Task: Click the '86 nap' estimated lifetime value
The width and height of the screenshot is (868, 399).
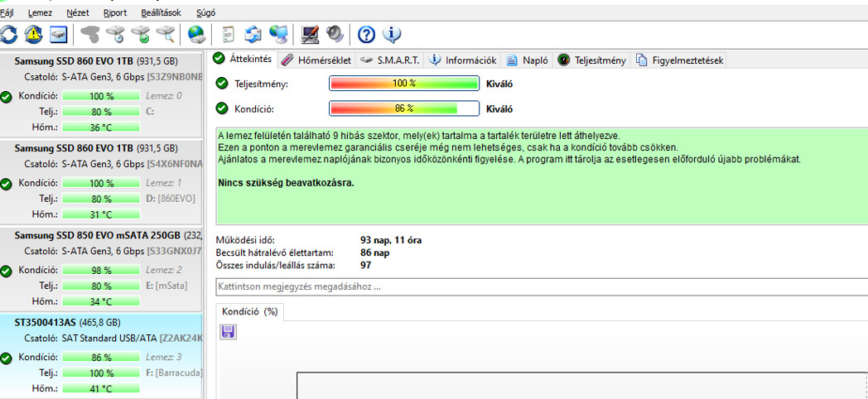Action: pos(374,252)
